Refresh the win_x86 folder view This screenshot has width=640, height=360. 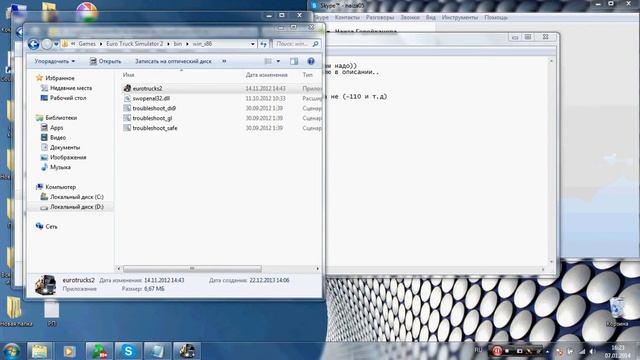coord(264,44)
